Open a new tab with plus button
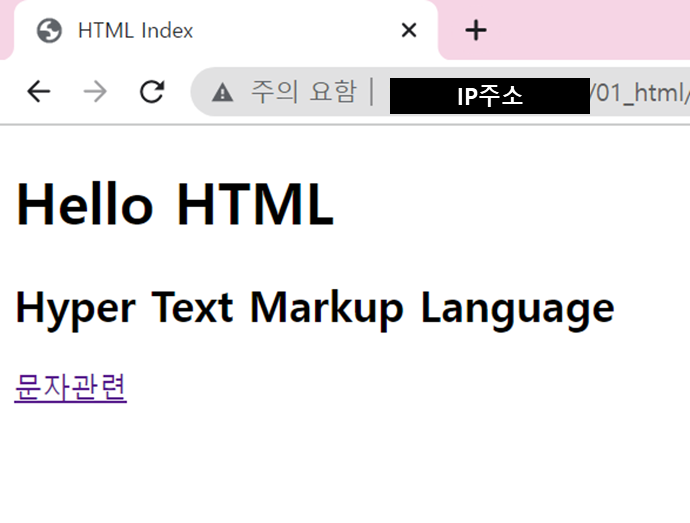This screenshot has height=523, width=690. coord(476,30)
